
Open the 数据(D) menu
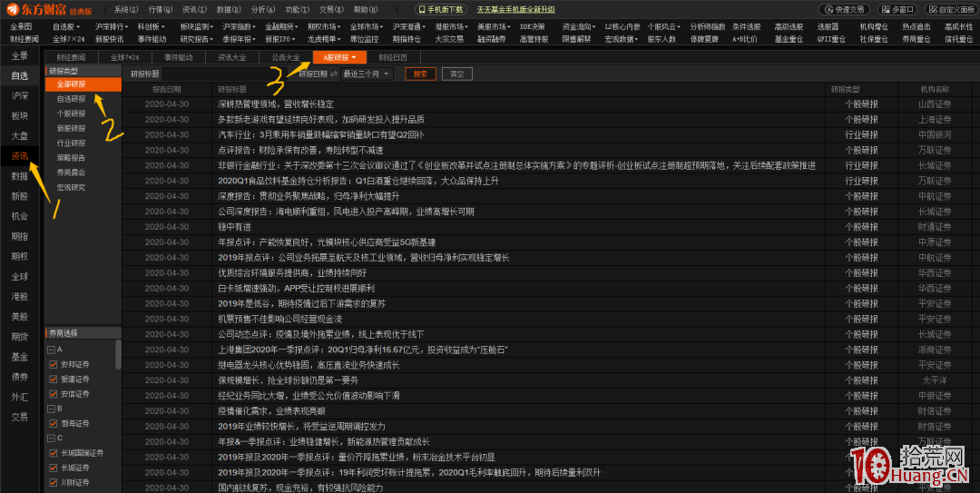point(228,9)
